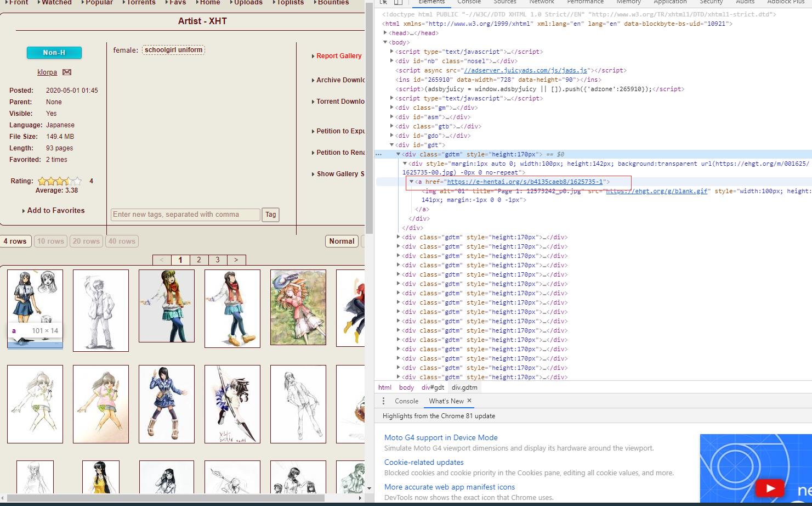Image resolution: width=812 pixels, height=506 pixels.
Task: Select the html breadcrumb in DevTools
Action: (385, 387)
